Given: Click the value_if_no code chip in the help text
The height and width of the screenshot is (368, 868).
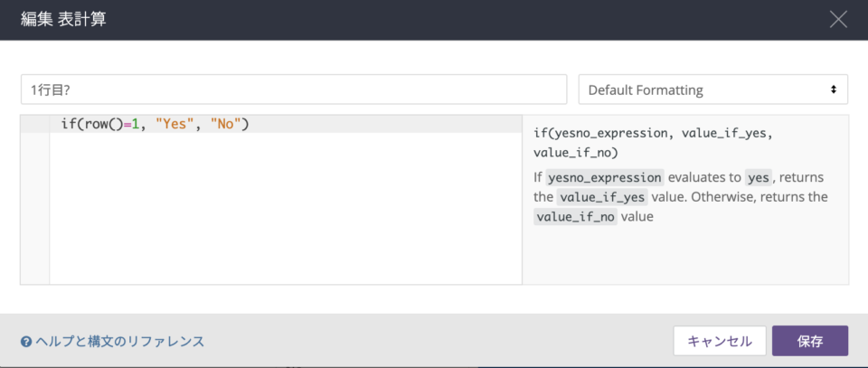Looking at the screenshot, I should tap(575, 216).
